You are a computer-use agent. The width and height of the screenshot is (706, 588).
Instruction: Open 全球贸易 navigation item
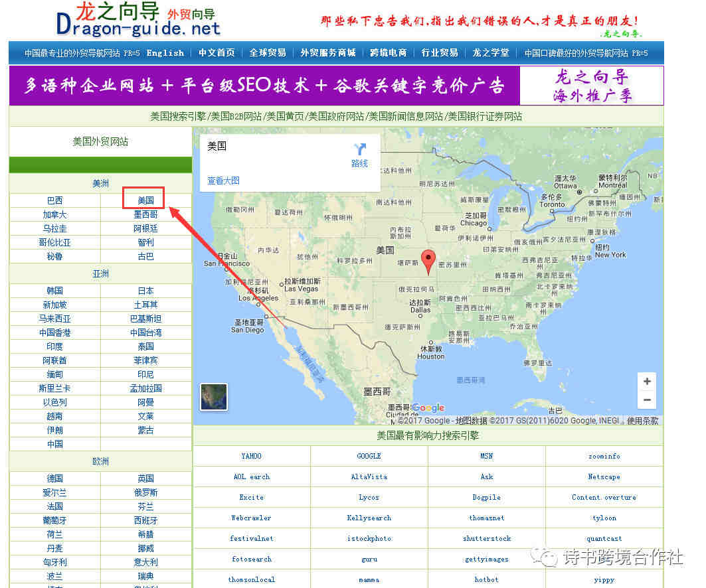pyautogui.click(x=268, y=53)
